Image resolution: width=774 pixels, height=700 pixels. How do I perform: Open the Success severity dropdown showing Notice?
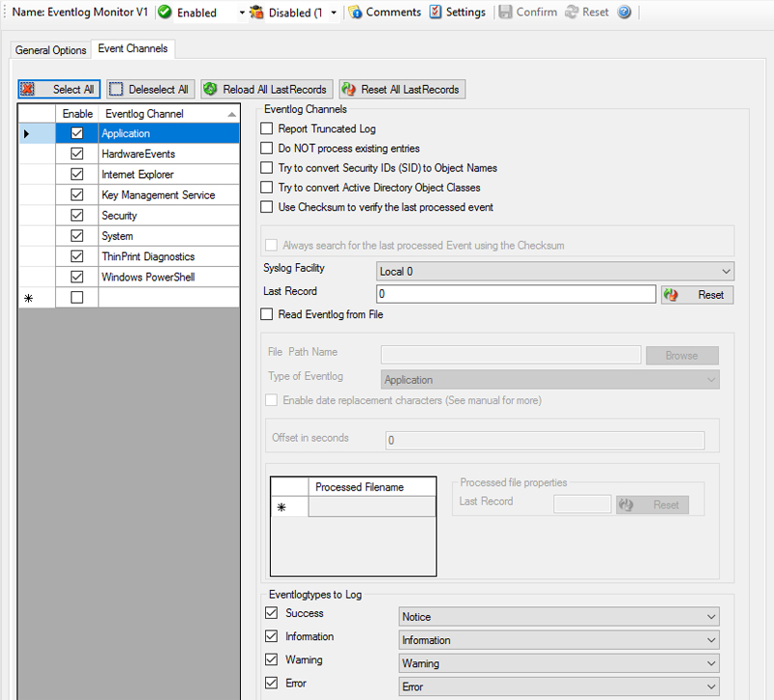point(558,617)
